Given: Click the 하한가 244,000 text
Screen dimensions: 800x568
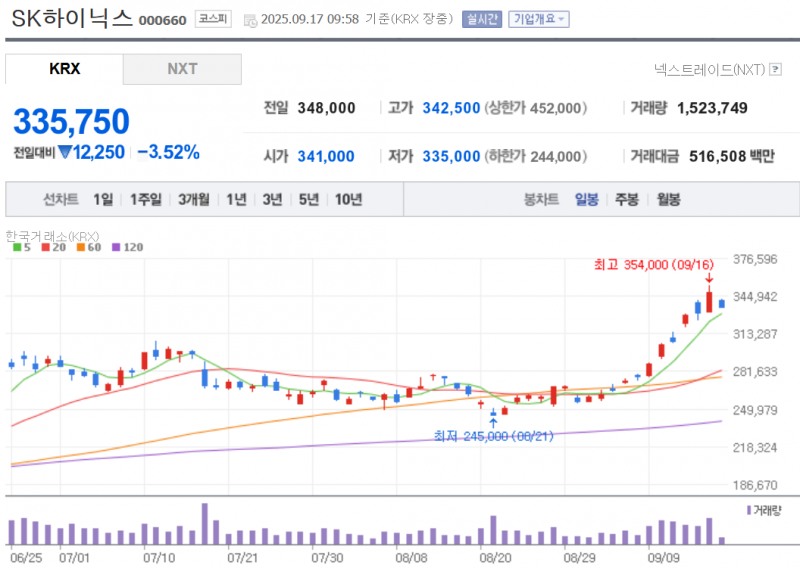Looking at the screenshot, I should coord(536,156).
